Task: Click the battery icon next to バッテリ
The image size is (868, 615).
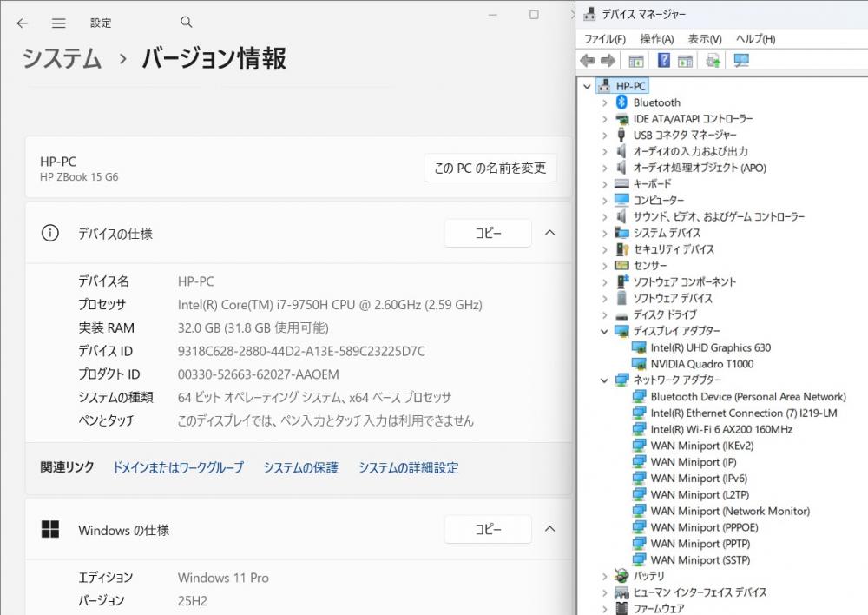Action: (x=621, y=576)
